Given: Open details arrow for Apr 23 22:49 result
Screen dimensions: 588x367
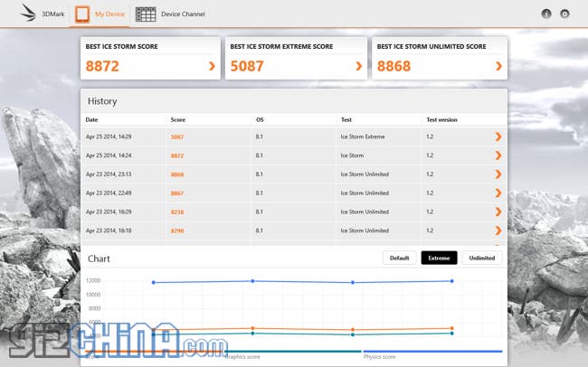Looking at the screenshot, I should click(x=498, y=193).
